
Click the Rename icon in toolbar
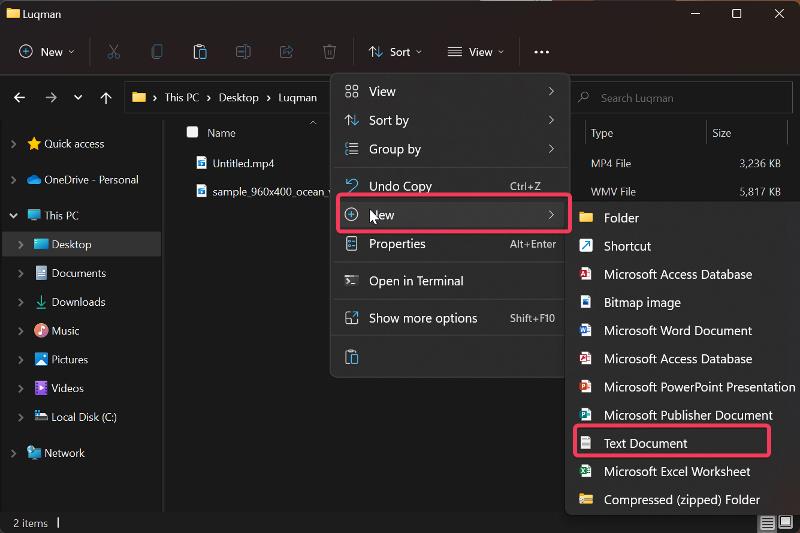(x=243, y=52)
